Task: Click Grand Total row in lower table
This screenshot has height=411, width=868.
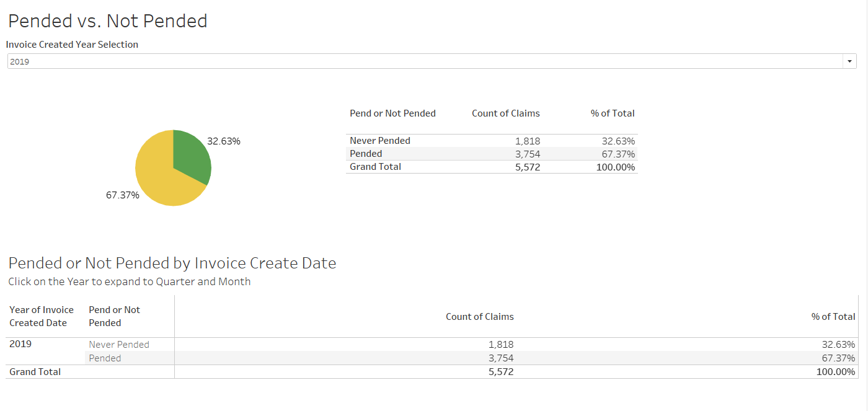Action: point(35,372)
